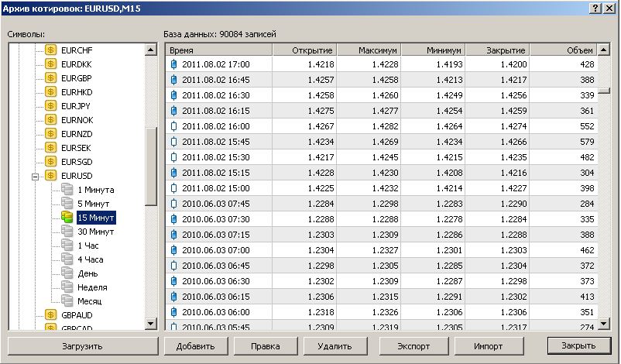Click the EURSGD symbol coin icon
Viewport: 621px width, 364px height.
tap(50, 162)
